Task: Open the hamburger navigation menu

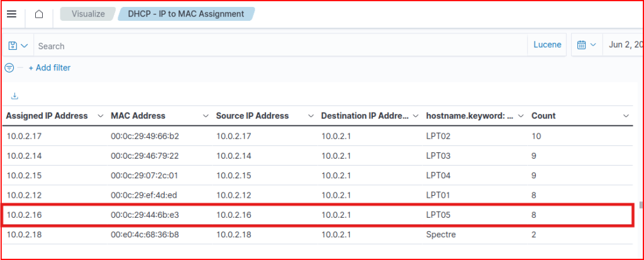Action: (x=11, y=14)
